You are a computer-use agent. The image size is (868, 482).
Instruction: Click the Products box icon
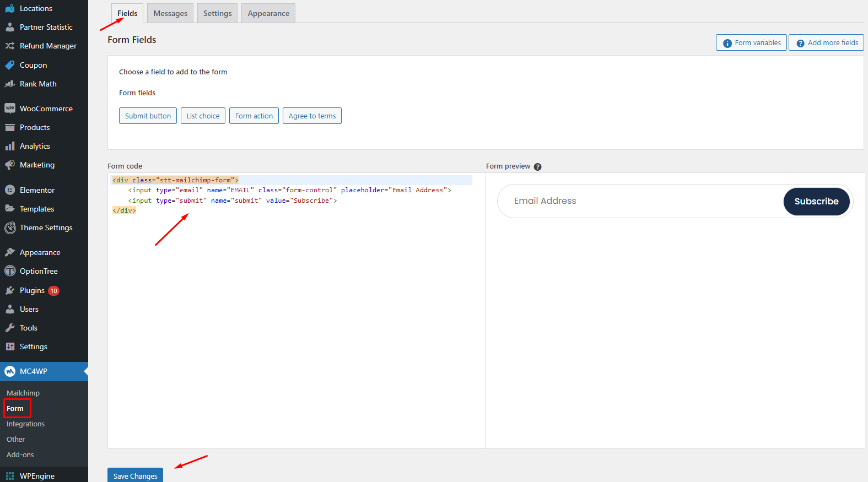pyautogui.click(x=10, y=127)
